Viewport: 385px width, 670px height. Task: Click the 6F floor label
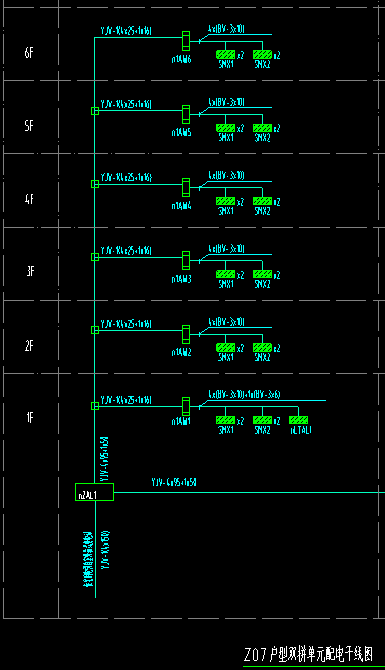(29, 53)
